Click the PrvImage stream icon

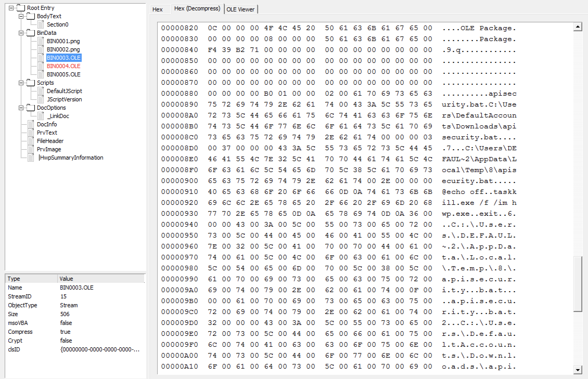coord(31,149)
